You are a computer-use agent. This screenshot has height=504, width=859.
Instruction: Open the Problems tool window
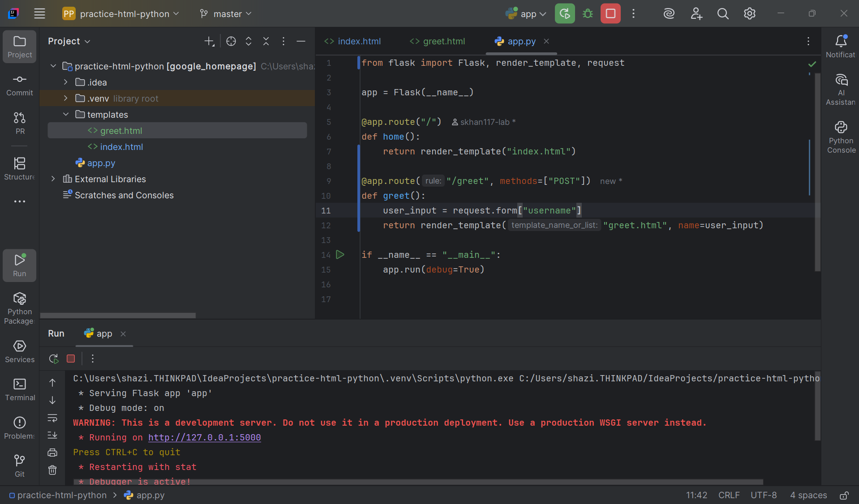20,428
